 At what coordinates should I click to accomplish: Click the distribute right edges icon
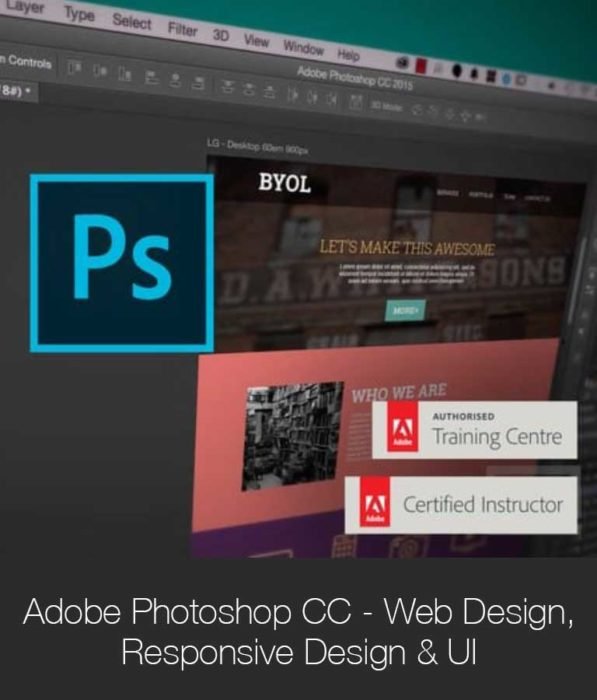tap(331, 99)
